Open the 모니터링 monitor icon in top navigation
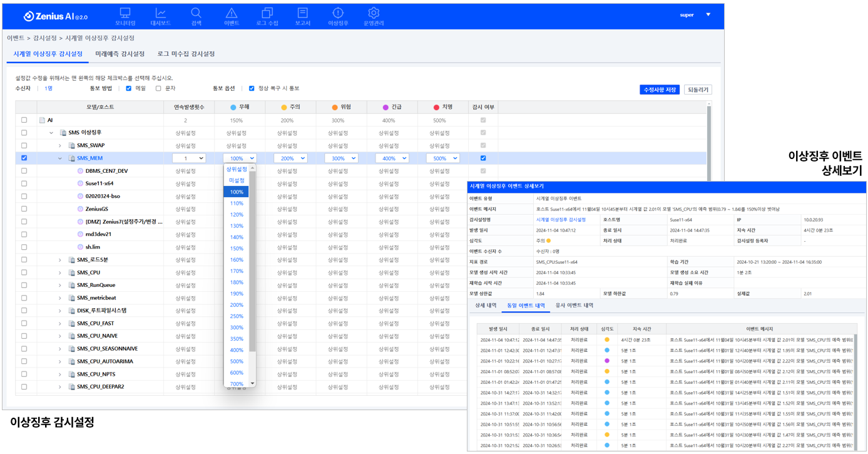This screenshot has width=868, height=454. click(x=125, y=13)
